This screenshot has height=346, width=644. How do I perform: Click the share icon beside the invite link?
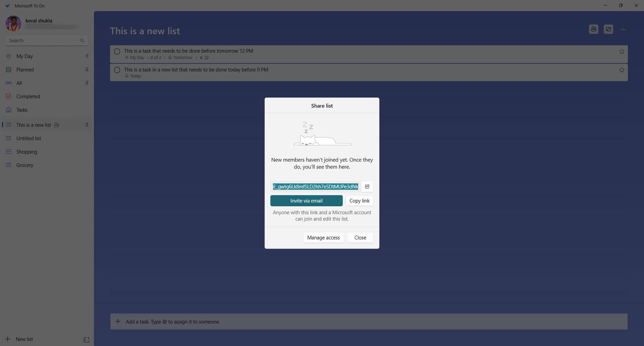click(x=367, y=186)
